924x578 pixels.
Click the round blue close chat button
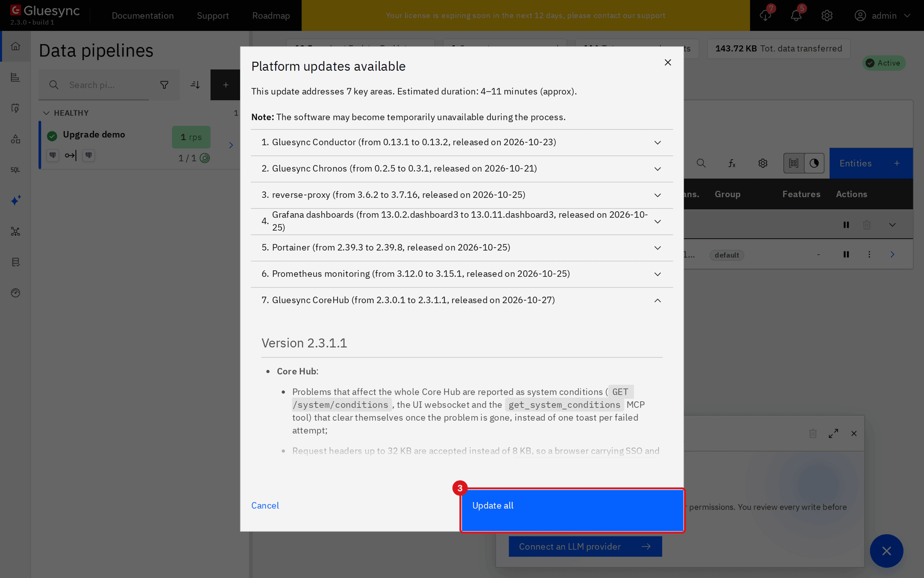887,551
